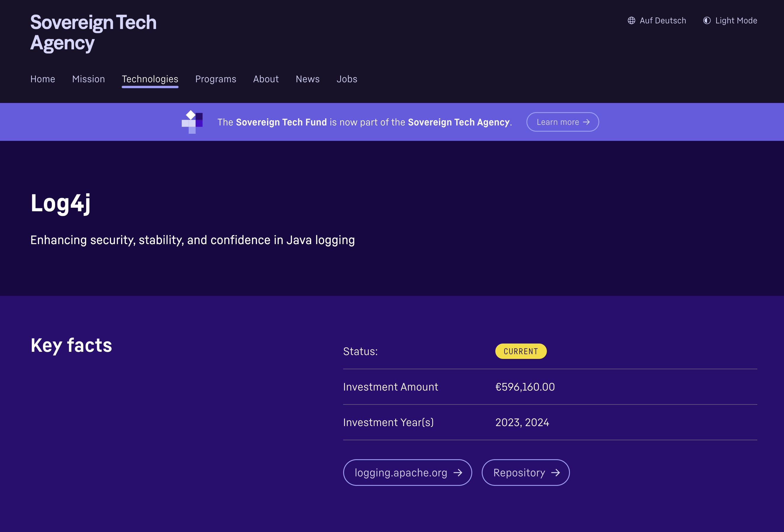784x532 pixels.
Task: Go to the Mission page
Action: [x=89, y=79]
